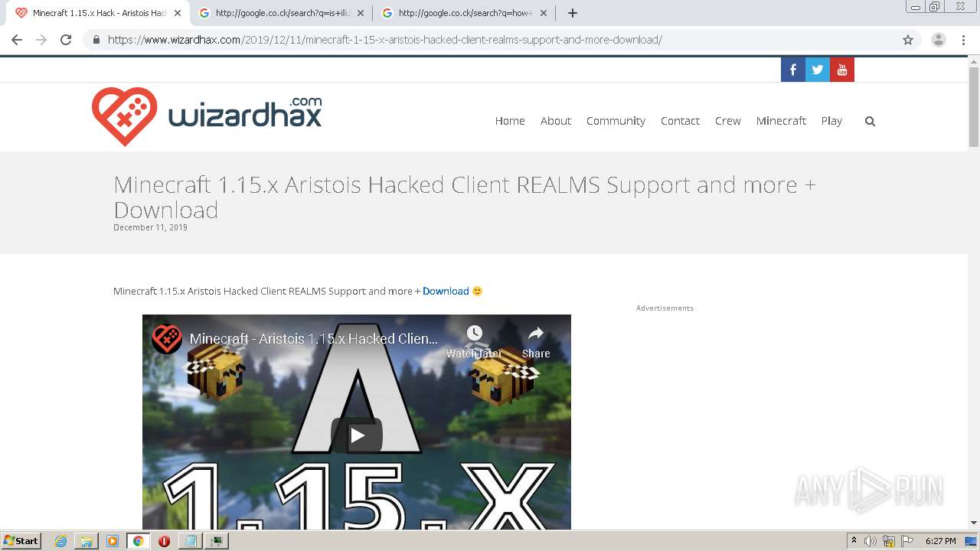Viewport: 980px width, 551px height.
Task: Open the Home menu item
Action: point(510,121)
